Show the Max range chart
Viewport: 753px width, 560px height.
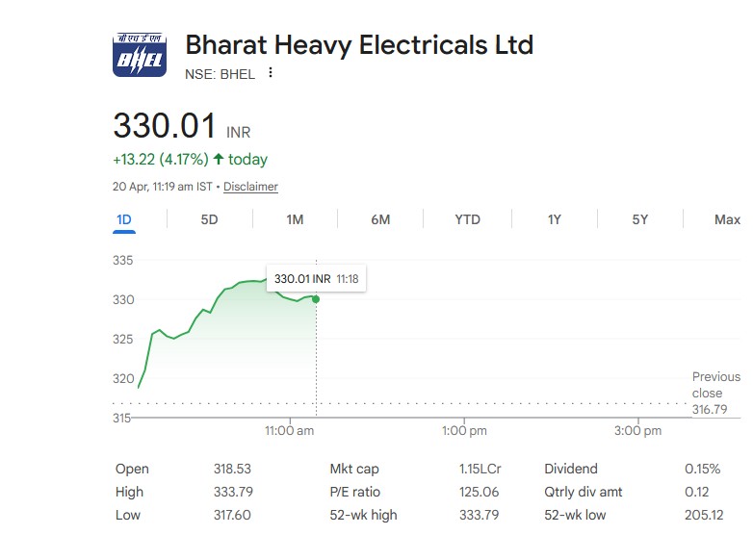click(727, 219)
